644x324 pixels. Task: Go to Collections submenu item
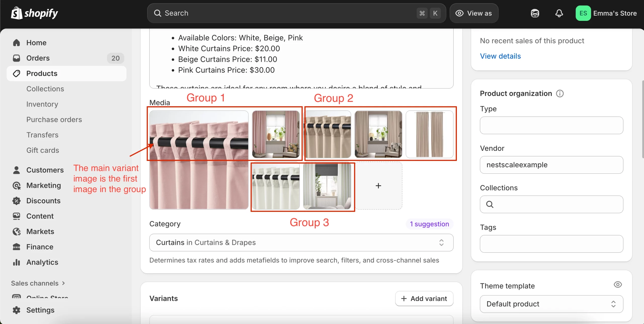pyautogui.click(x=45, y=89)
